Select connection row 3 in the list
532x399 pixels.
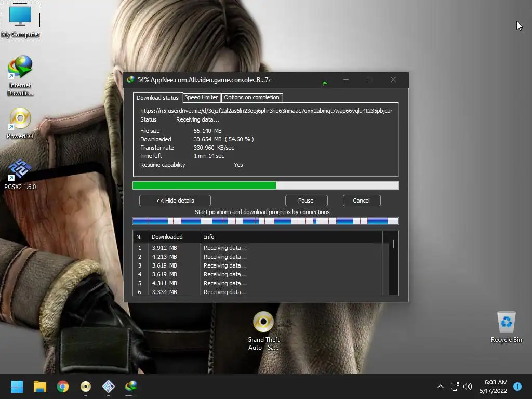[x=258, y=265]
